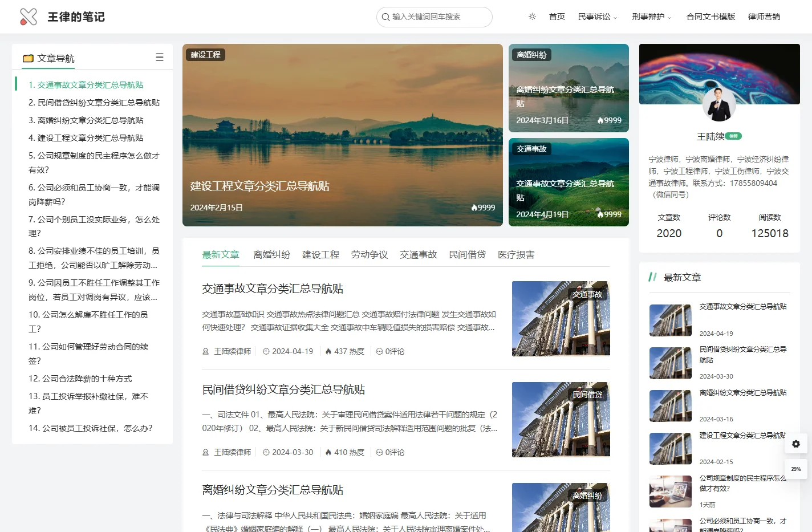Open the 合同文书模版 menu item
Image resolution: width=812 pixels, height=532 pixels.
[x=710, y=17]
